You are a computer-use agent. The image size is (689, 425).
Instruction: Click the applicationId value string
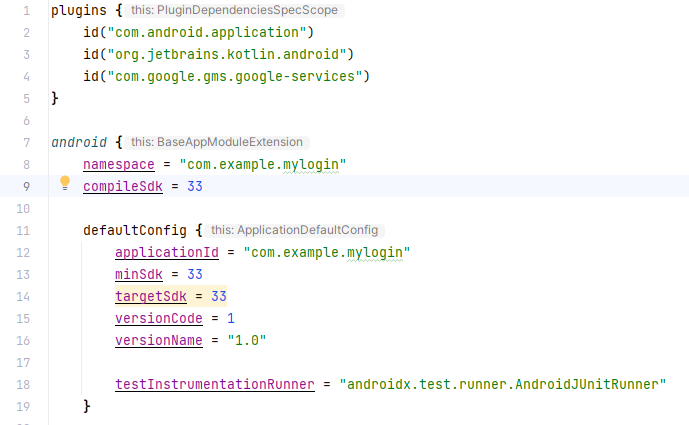click(x=326, y=252)
